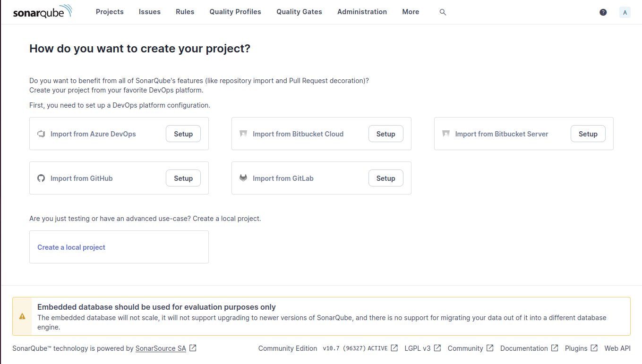642x364 pixels.
Task: Click the yellow warning triangle icon
Action: click(22, 316)
